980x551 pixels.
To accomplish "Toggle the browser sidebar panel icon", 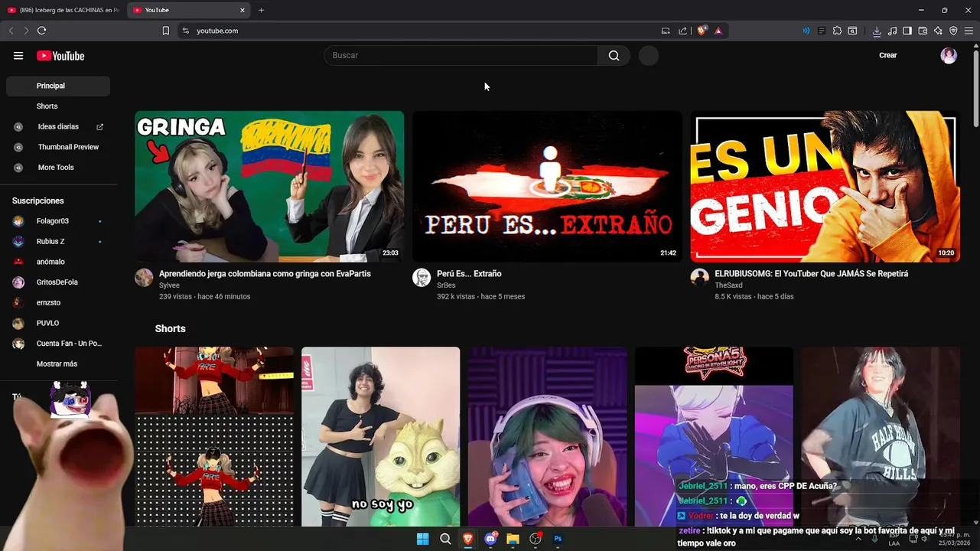I will click(x=907, y=31).
